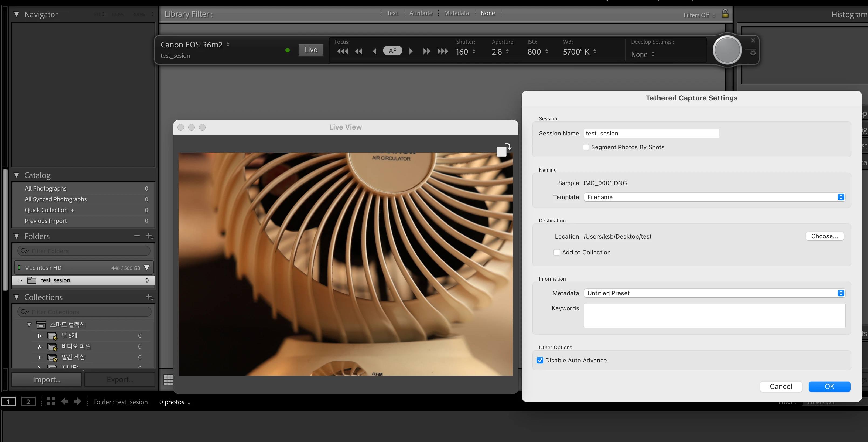Viewport: 868px width, 442px height.
Task: Collapse the Catalog panel triangle
Action: [16, 175]
